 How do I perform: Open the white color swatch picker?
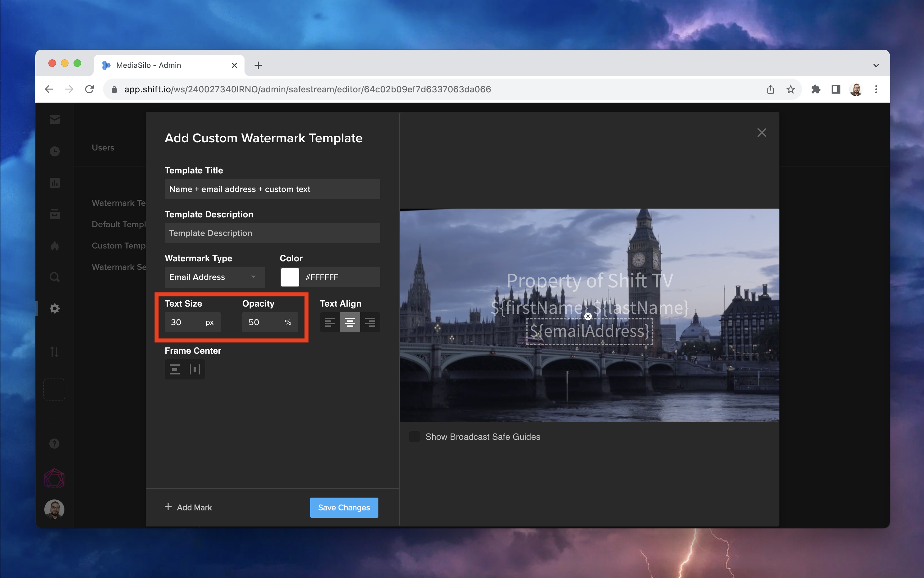point(290,277)
